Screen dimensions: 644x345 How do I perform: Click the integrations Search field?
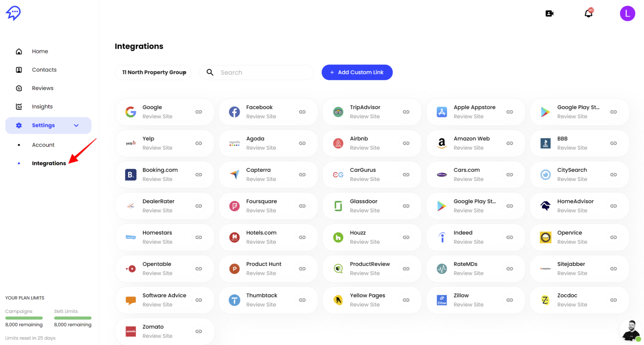(x=264, y=73)
